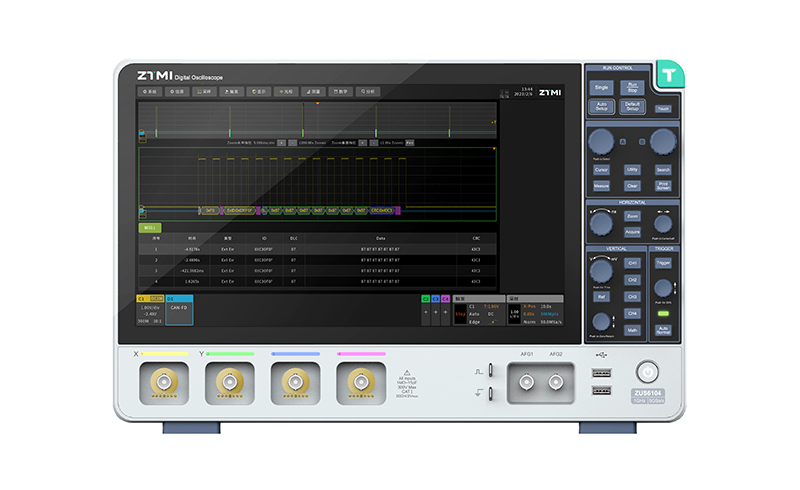Screen dimensions: 800x490
Task: Click the upper USB port
Action: pos(602,374)
